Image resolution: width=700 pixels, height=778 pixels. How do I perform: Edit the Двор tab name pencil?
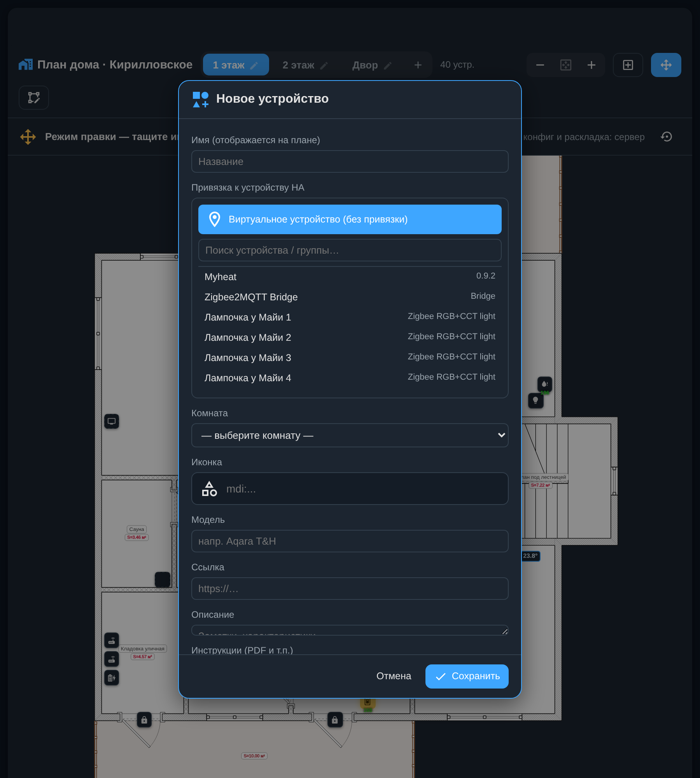coord(387,66)
